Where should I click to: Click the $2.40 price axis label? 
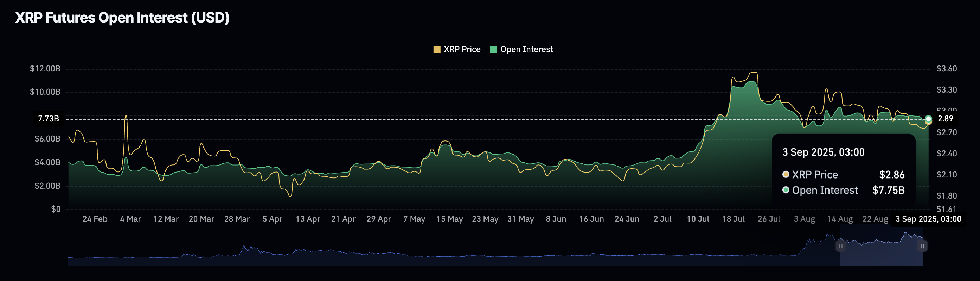click(x=947, y=154)
